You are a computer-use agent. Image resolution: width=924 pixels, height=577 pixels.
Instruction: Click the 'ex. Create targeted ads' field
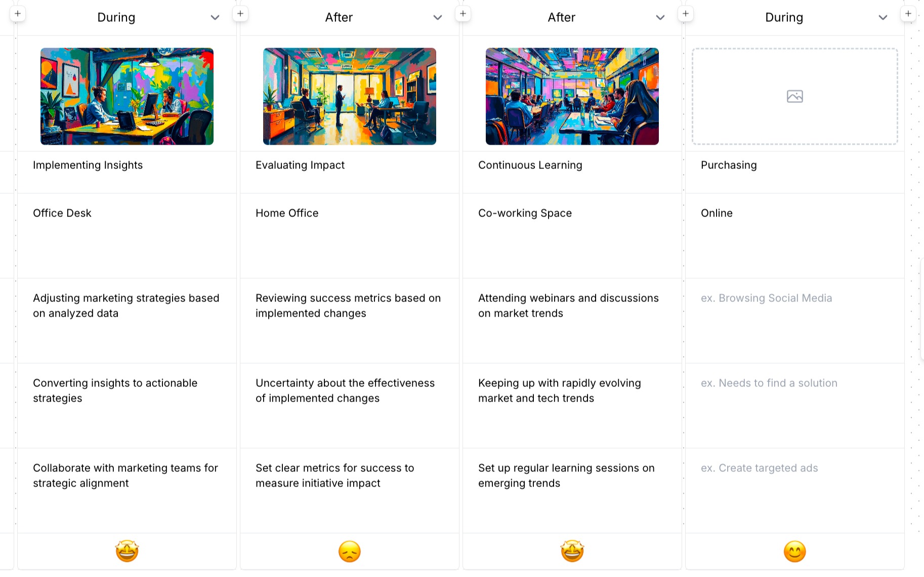(x=759, y=468)
